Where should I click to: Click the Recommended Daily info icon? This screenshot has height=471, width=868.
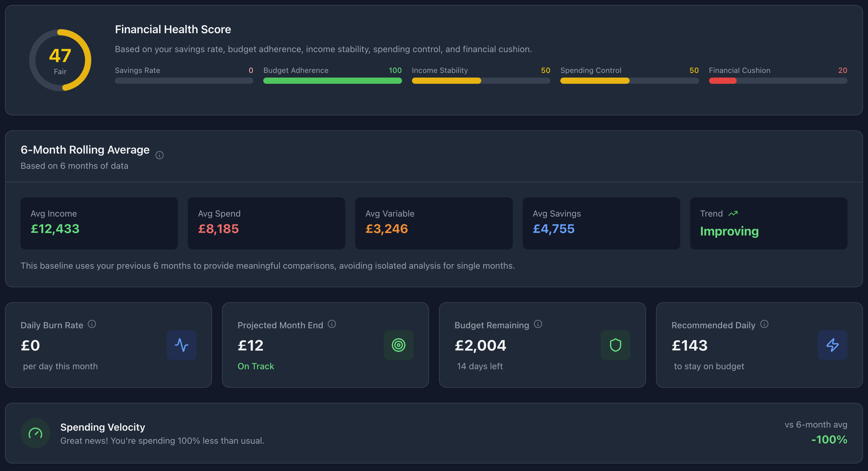[764, 324]
